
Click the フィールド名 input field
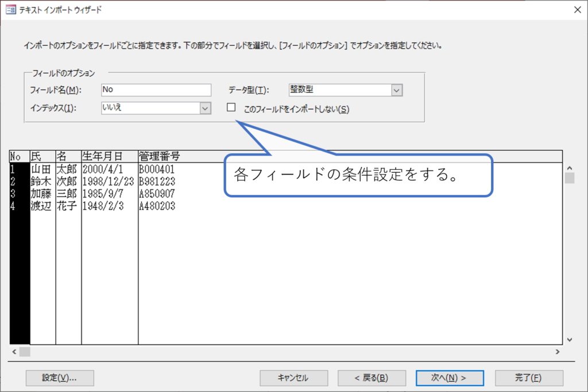click(156, 90)
